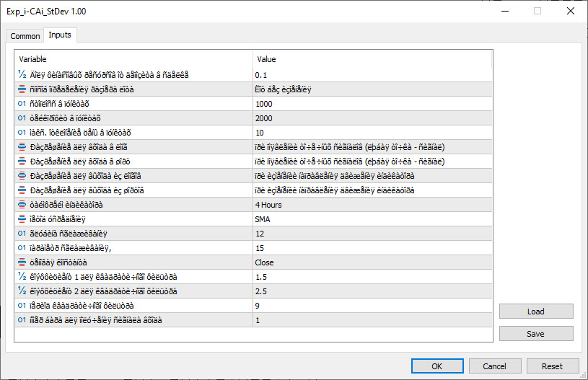Select the value cell showing 2000

372,118
